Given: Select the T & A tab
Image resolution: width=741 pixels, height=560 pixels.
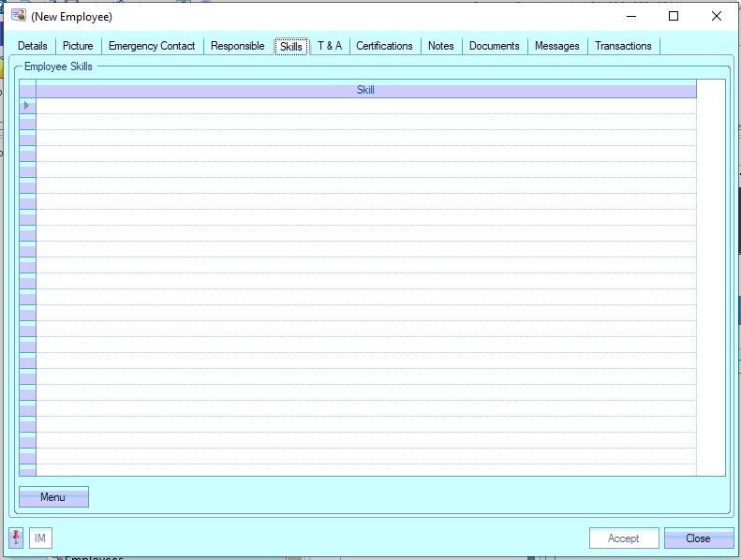Looking at the screenshot, I should coord(330,46).
